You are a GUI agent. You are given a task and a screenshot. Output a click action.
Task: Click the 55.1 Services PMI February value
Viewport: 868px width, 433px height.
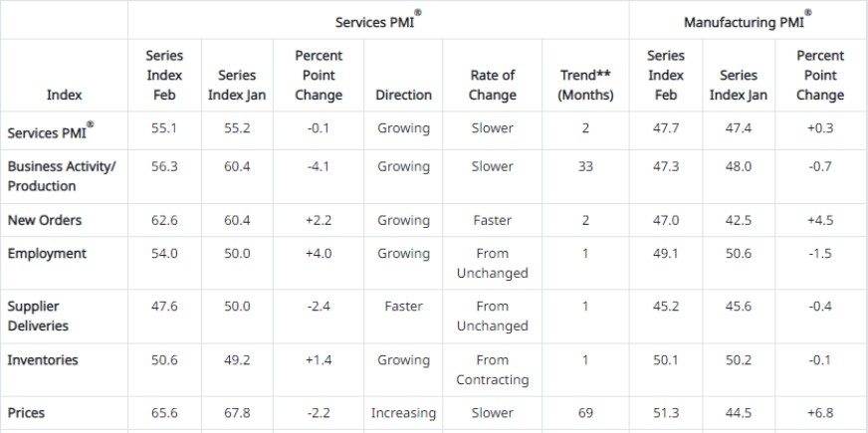(x=164, y=128)
